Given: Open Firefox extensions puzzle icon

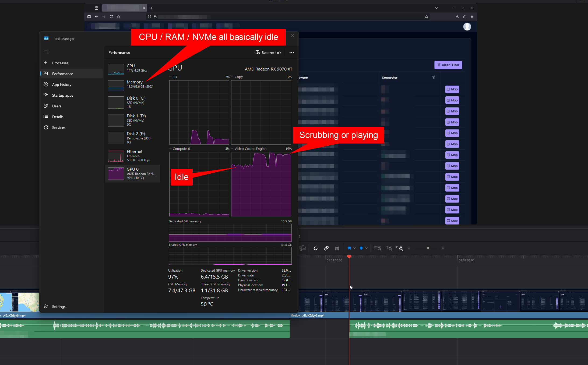Looking at the screenshot, I should point(465,17).
